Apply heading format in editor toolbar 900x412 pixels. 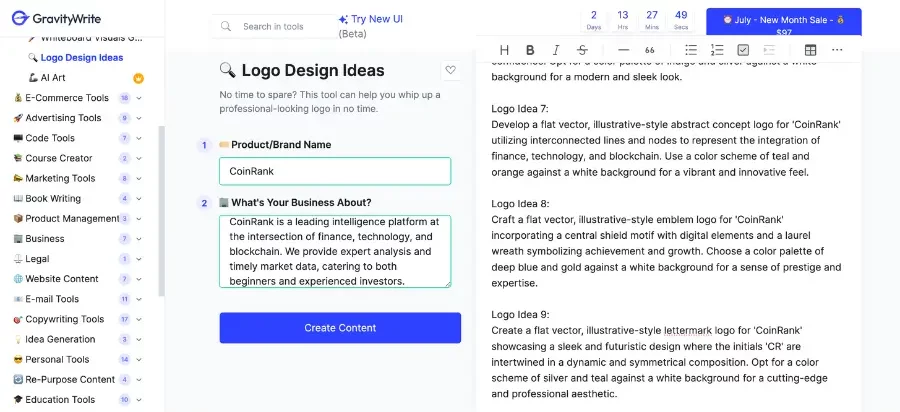pyautogui.click(x=505, y=50)
